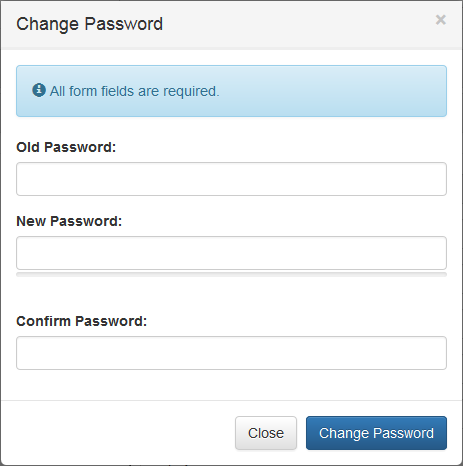The image size is (463, 466).
Task: Click the gray Close button
Action: point(266,433)
